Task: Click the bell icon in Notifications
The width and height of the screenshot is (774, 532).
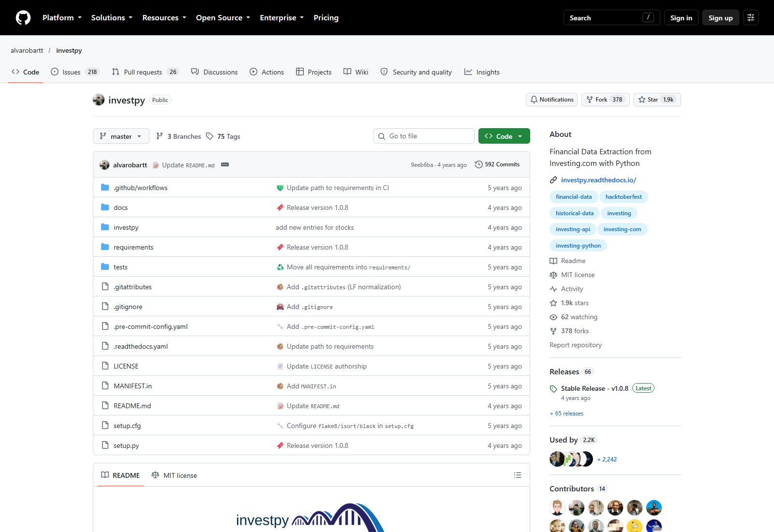Action: 534,100
